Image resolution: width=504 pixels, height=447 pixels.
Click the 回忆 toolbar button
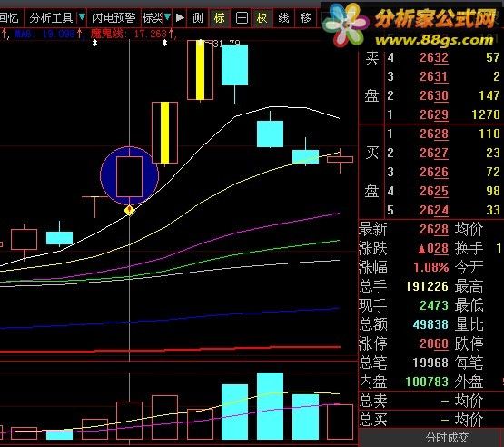[10, 17]
